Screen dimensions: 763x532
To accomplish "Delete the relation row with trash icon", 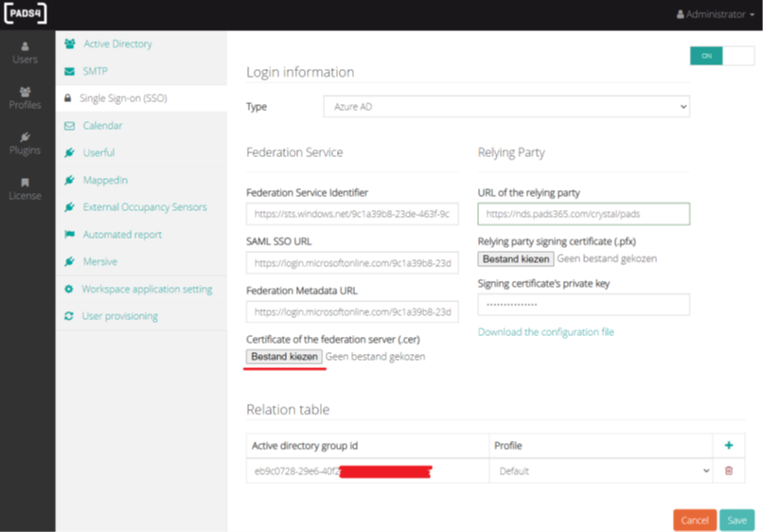I will pyautogui.click(x=729, y=470).
